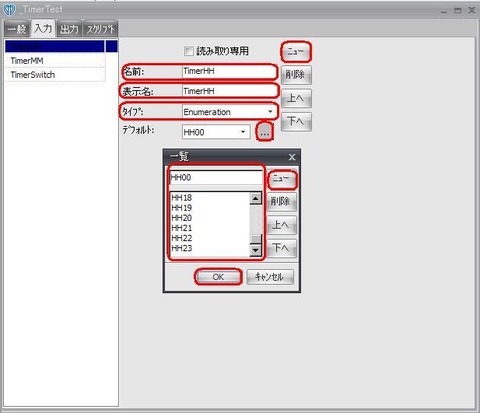
Task: Select HH19 in the enumeration list
Action: pos(209,208)
